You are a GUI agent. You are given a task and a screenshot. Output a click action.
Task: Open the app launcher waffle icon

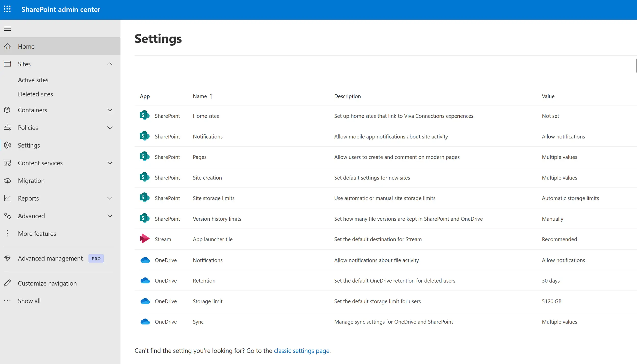point(7,9)
